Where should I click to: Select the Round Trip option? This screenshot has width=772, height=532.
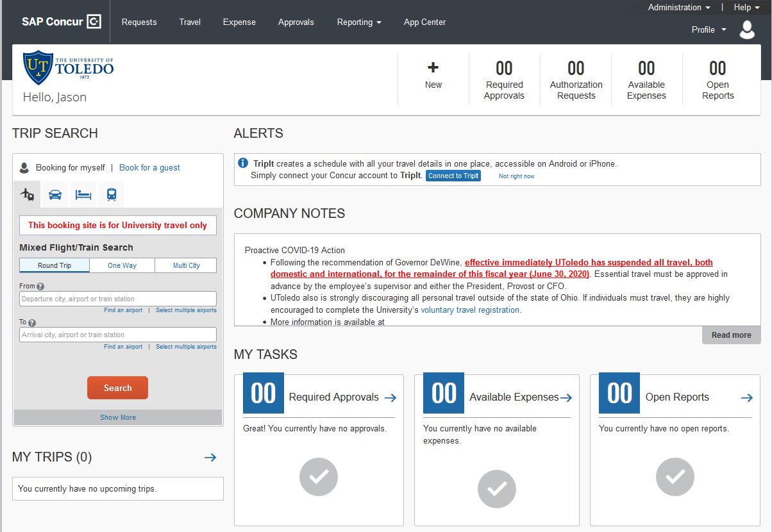click(55, 265)
